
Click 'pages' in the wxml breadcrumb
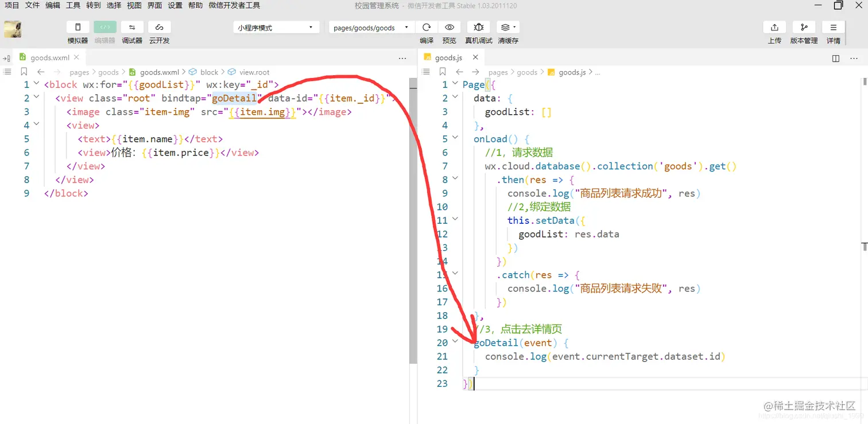(79, 72)
